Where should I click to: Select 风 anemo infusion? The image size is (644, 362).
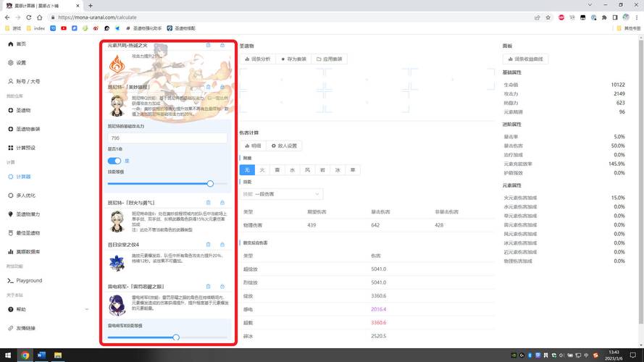tap(307, 170)
